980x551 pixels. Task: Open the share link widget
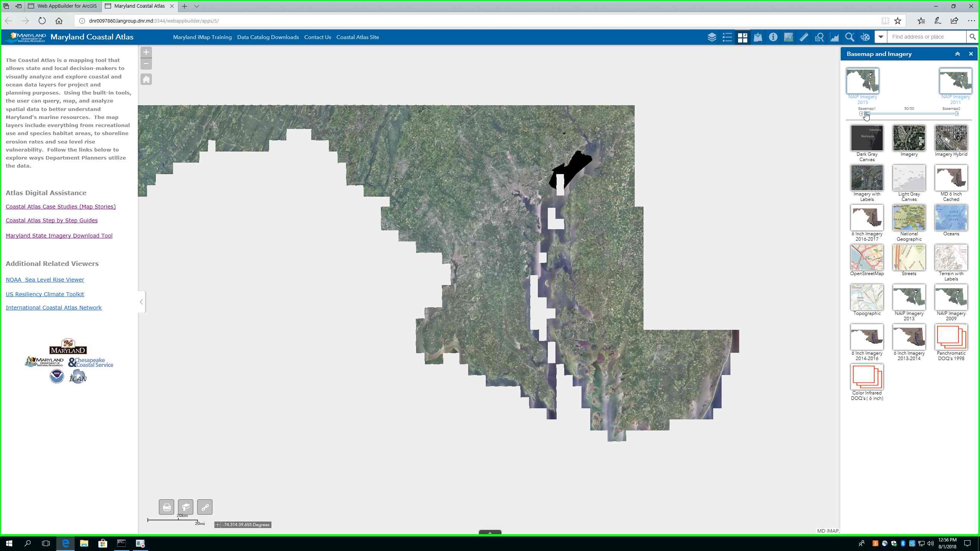tap(205, 507)
